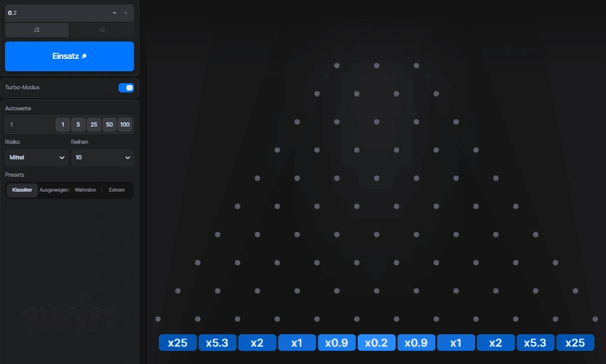Select the Wahnsinn preset
This screenshot has height=364, width=606.
[86, 190]
